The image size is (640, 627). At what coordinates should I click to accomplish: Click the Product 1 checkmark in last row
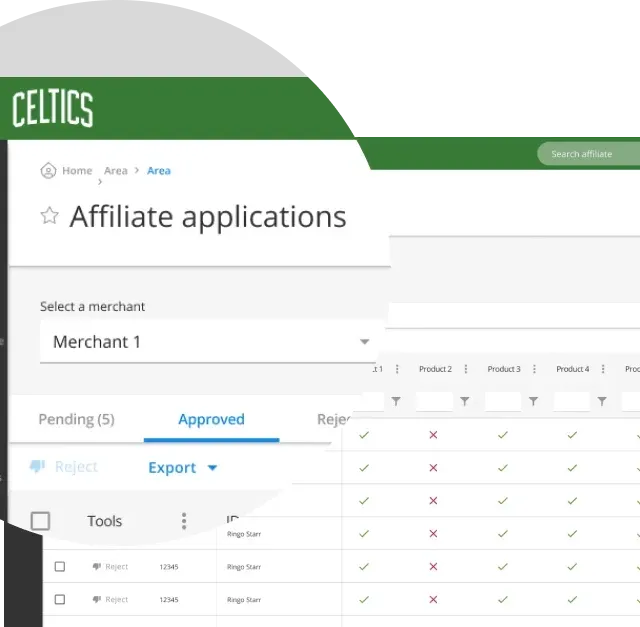point(364,599)
